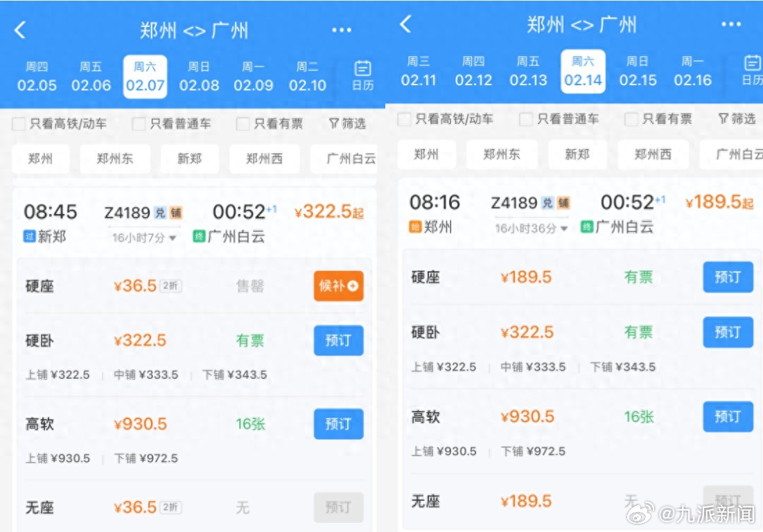Enable the 只看普通车 filter checkbox
This screenshot has width=763, height=532.
click(139, 123)
